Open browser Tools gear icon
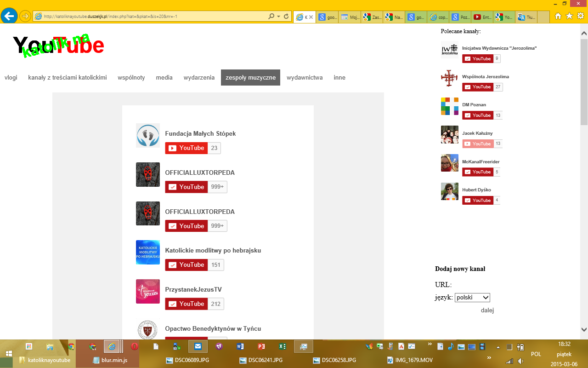Viewport: 588px width, 368px height. coord(581,16)
